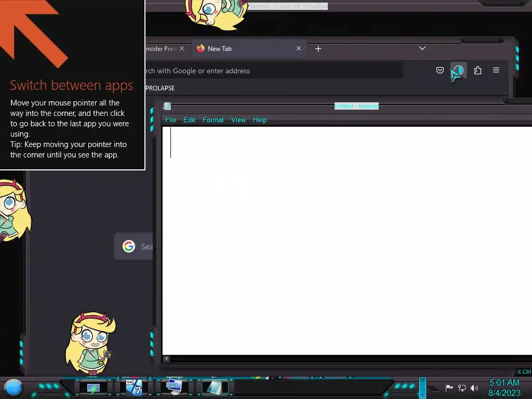Close the Insider Preview browser tab
This screenshot has width=532, height=399.
(x=182, y=48)
